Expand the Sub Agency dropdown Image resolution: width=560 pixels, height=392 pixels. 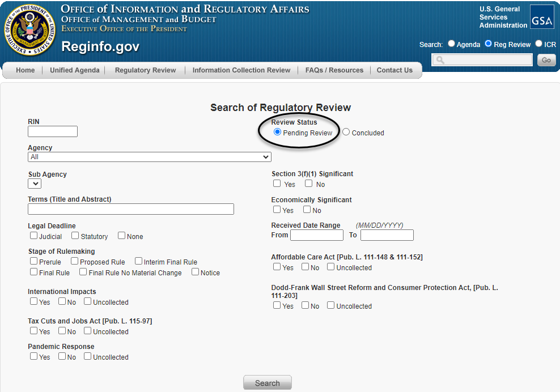(x=35, y=184)
